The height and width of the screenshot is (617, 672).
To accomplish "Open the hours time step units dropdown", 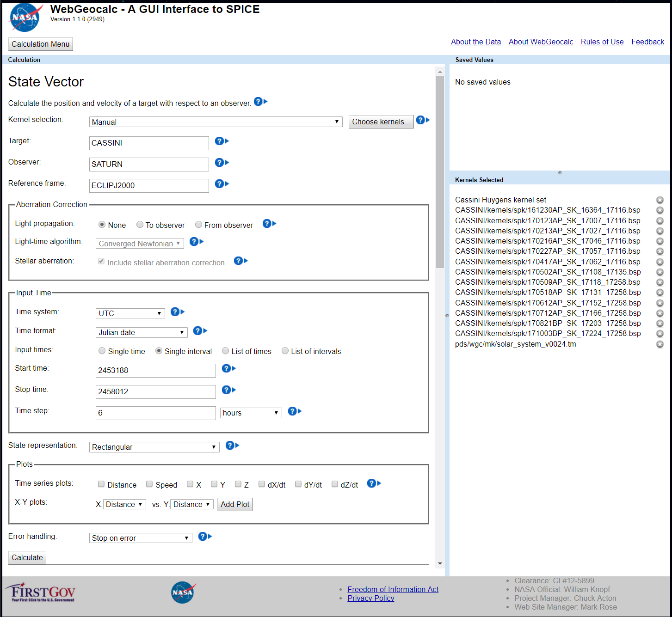I will coord(251,413).
